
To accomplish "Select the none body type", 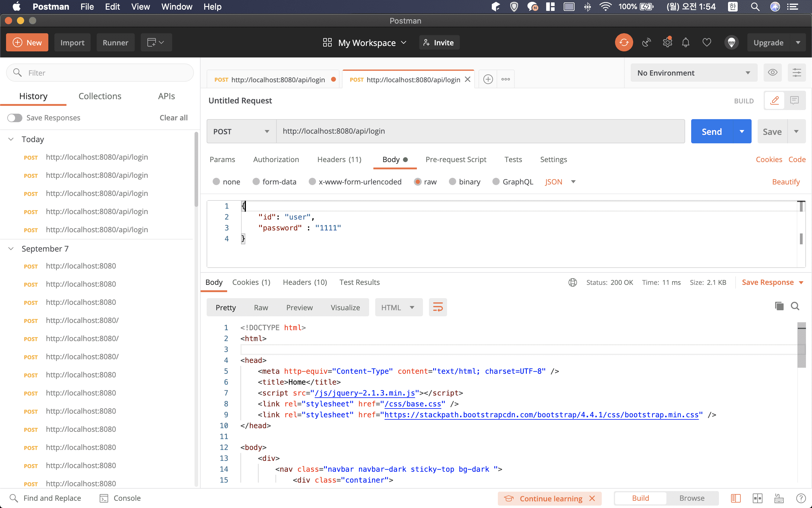I will point(216,181).
